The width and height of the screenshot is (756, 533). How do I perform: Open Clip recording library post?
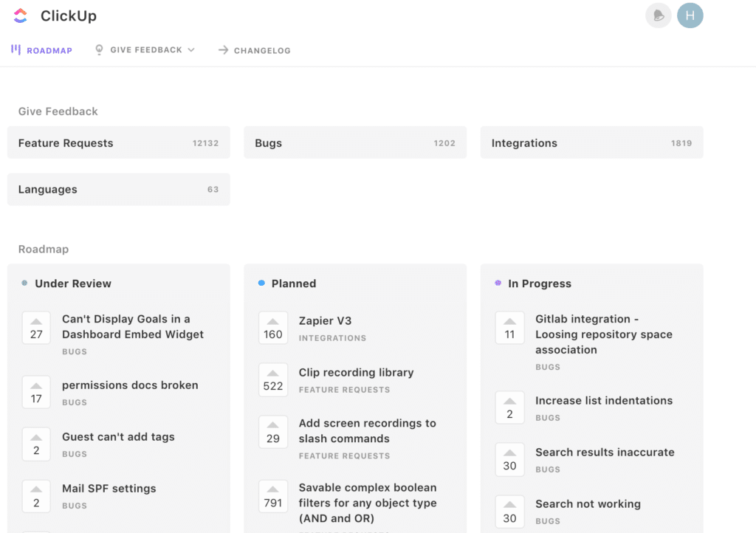point(356,373)
